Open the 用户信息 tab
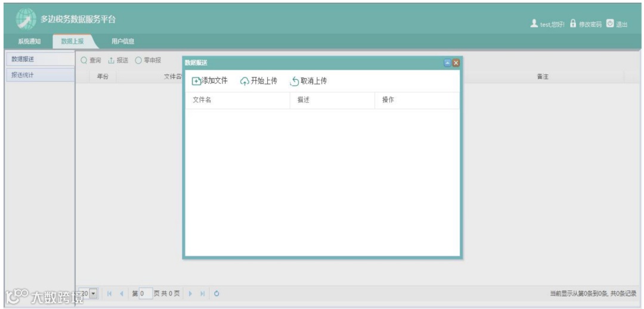Screen dimensions: 644x309 tap(123, 42)
